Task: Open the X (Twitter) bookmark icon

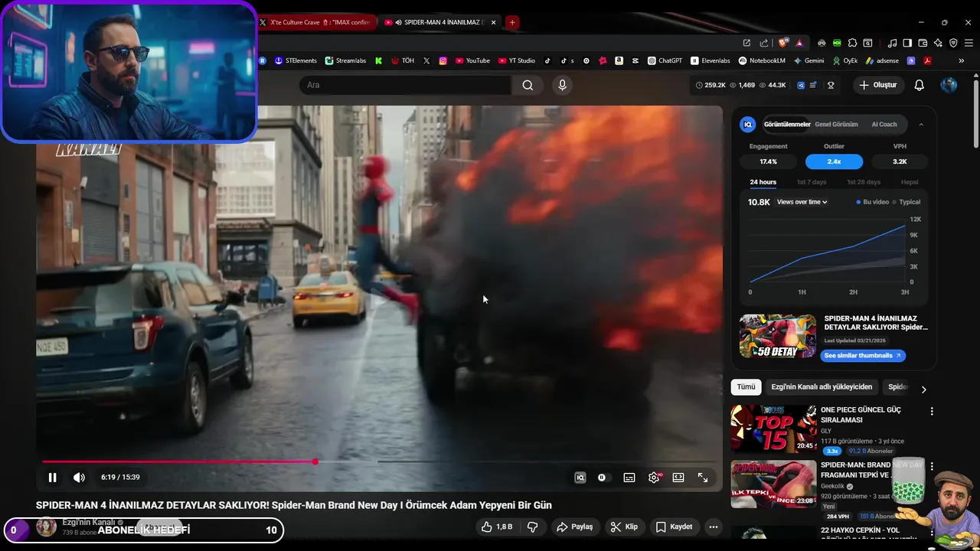Action: pyautogui.click(x=426, y=60)
